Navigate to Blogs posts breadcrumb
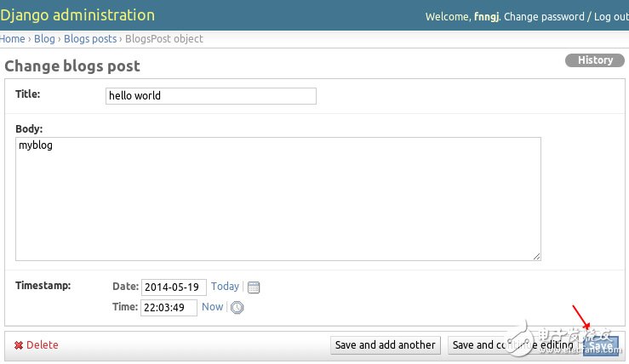 pyautogui.click(x=91, y=39)
